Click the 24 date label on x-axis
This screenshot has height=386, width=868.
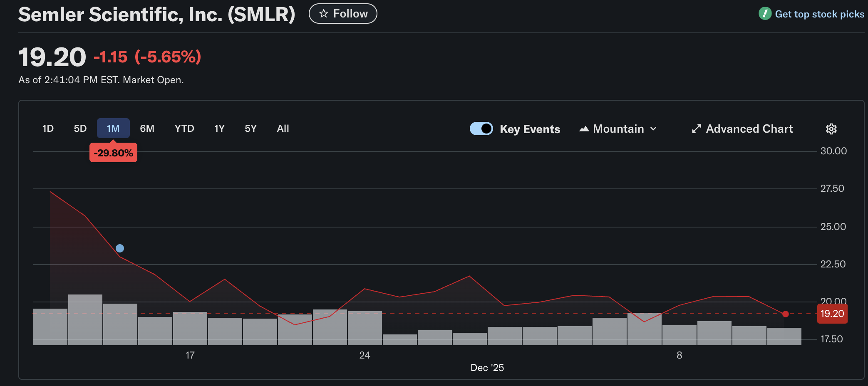click(x=365, y=355)
